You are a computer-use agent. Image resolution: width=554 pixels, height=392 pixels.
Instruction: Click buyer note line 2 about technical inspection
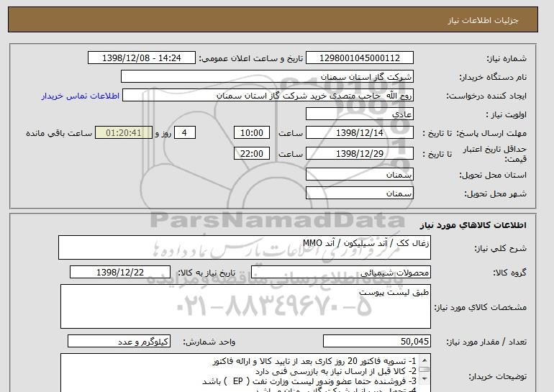click(336, 372)
